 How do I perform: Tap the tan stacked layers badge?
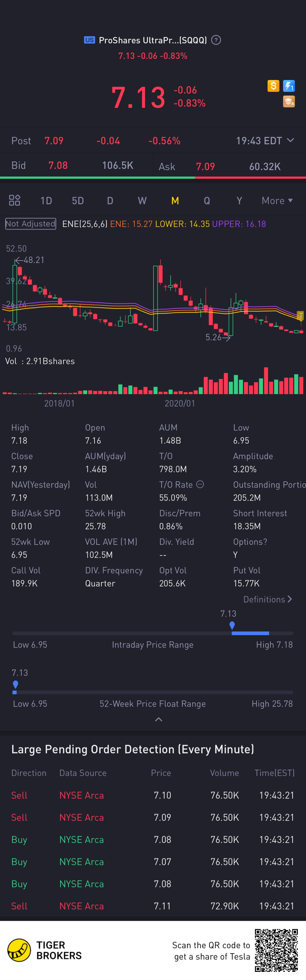(x=289, y=101)
